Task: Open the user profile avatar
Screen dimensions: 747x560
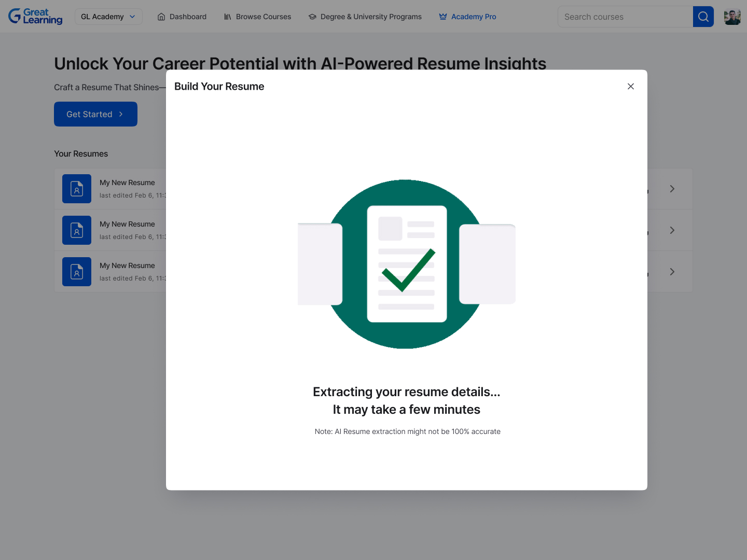Action: [732, 17]
